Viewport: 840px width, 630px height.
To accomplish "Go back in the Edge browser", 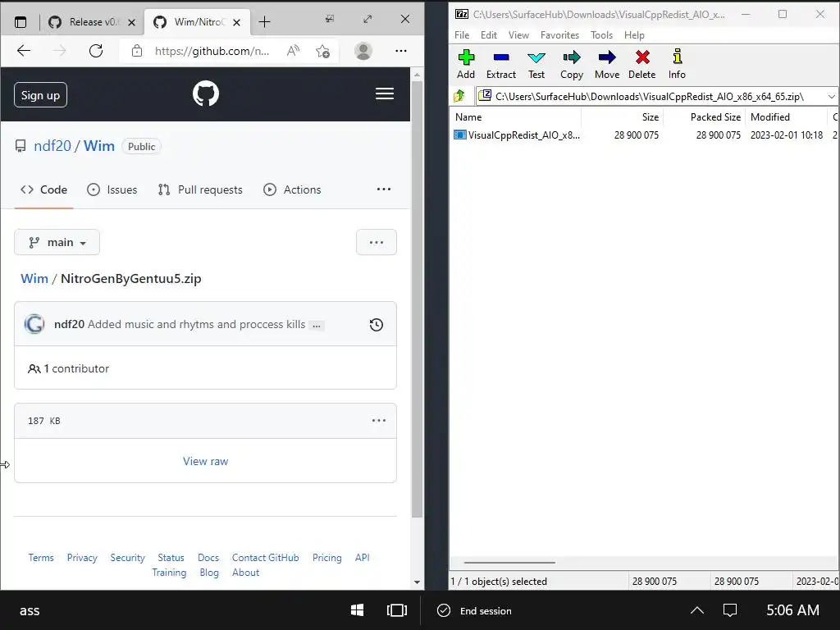I will point(24,51).
